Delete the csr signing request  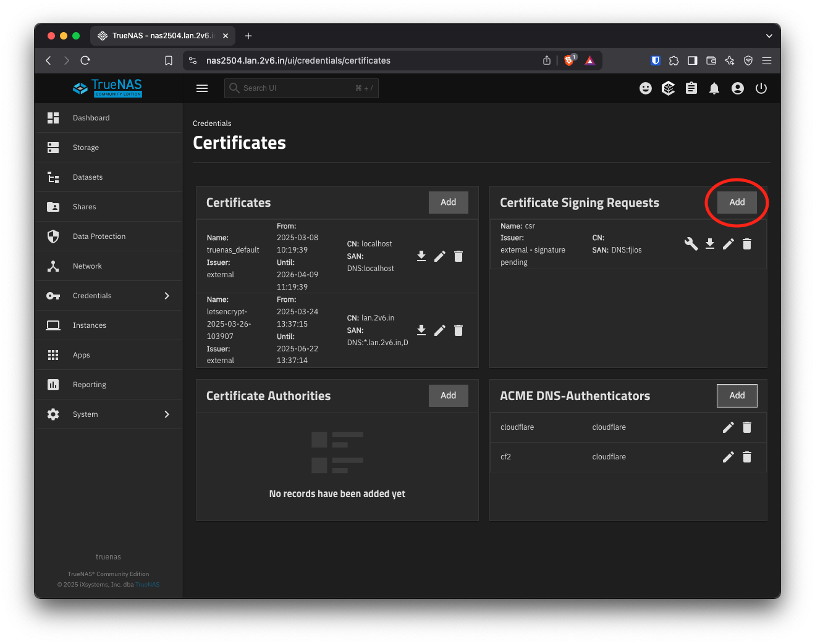747,244
